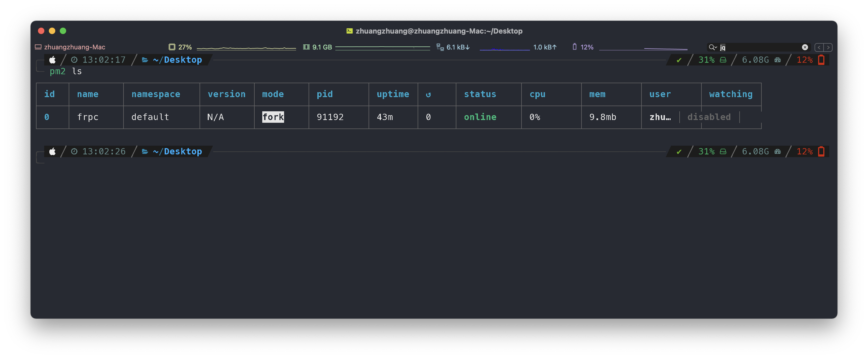Click the 'status' column header
Screen dimensions: 868x359
point(480,94)
